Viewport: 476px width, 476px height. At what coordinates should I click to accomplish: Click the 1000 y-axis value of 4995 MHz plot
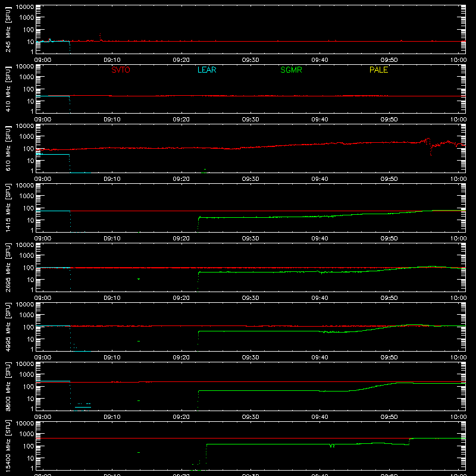tap(27, 315)
